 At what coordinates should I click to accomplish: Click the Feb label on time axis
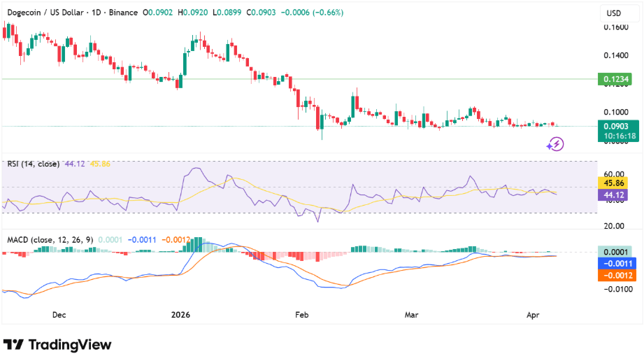(x=302, y=315)
